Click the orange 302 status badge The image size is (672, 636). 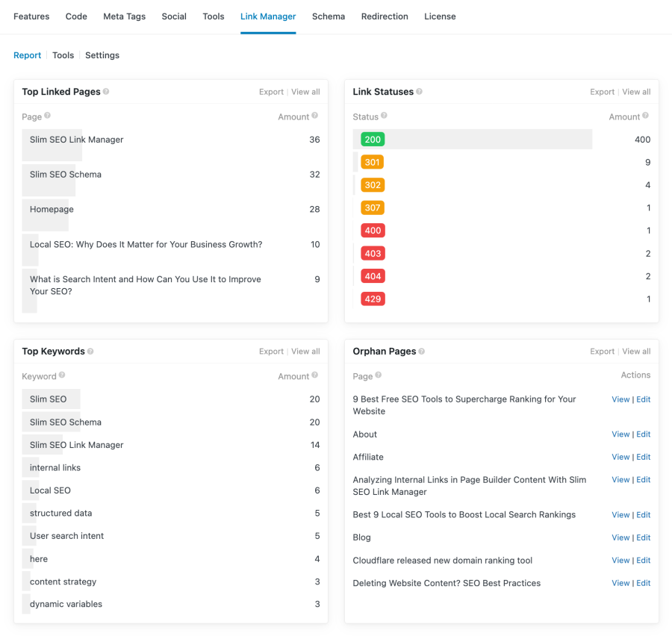pos(373,184)
